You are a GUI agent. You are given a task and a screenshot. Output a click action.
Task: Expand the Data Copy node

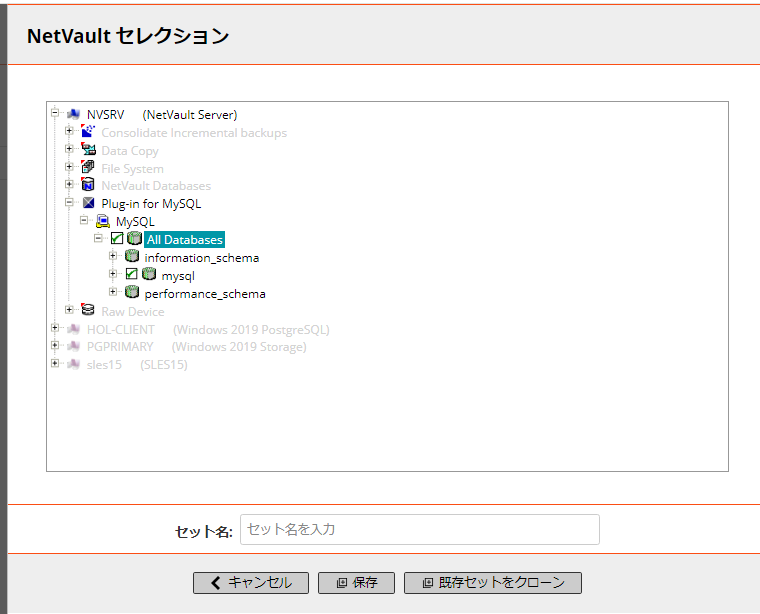click(x=69, y=149)
